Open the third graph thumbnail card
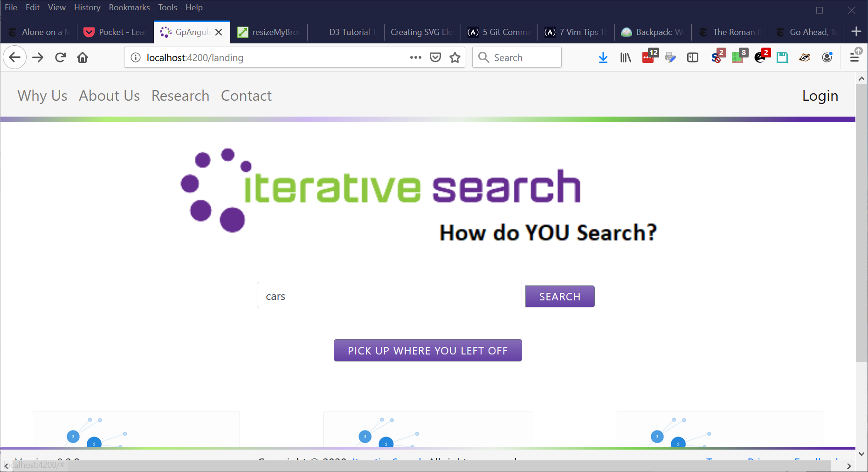 tap(720, 430)
